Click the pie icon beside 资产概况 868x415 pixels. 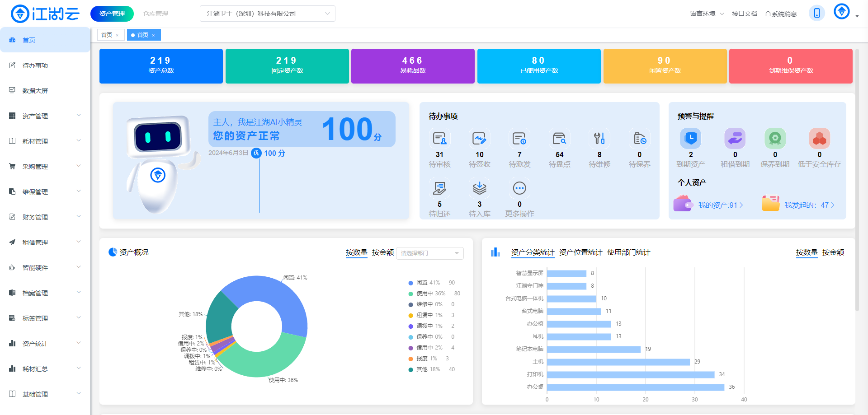(x=113, y=252)
